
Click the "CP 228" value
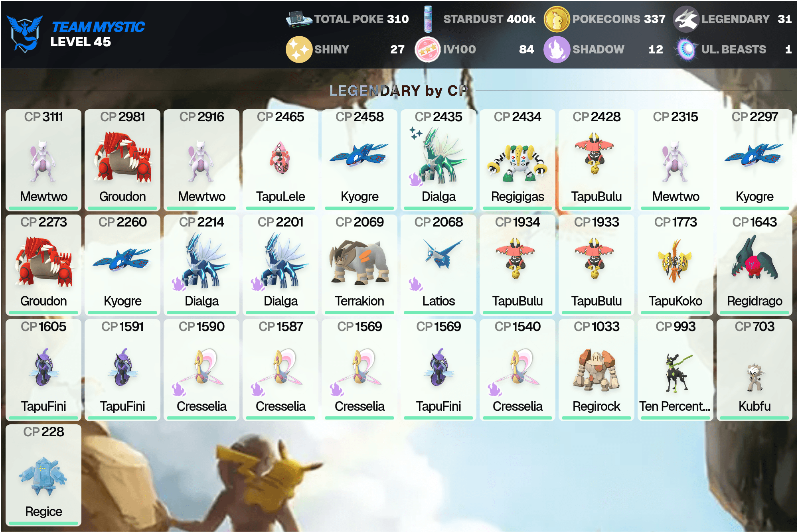[43, 432]
